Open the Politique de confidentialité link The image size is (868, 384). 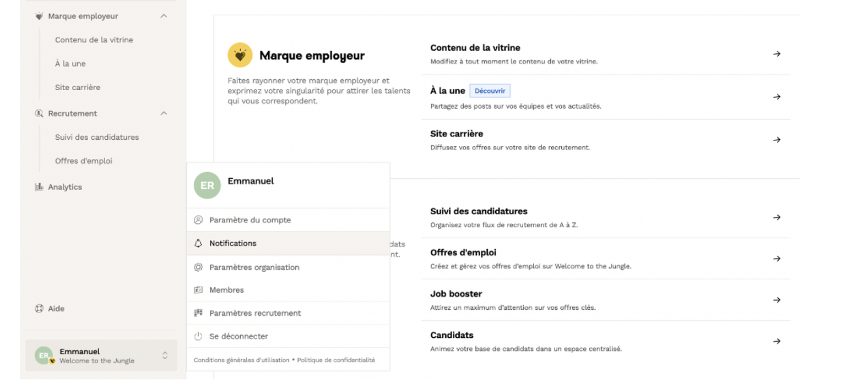tap(336, 360)
